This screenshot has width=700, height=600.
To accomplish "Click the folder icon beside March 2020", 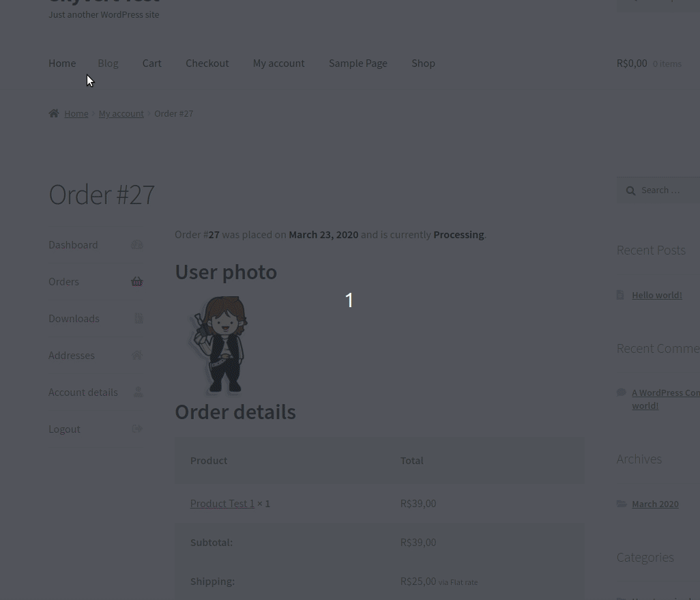I will pos(622,504).
